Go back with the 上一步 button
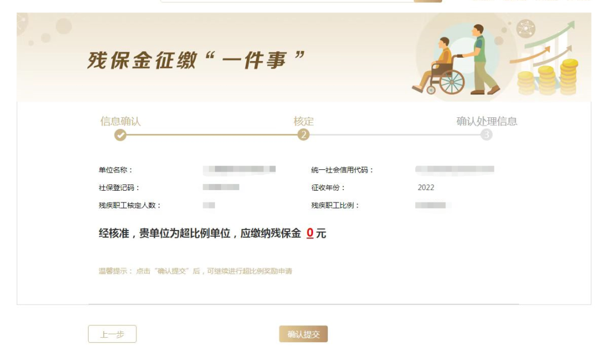The image size is (606, 364). tap(112, 334)
